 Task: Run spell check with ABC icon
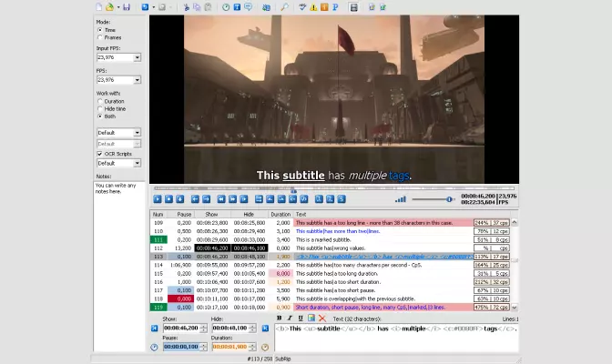[302, 7]
